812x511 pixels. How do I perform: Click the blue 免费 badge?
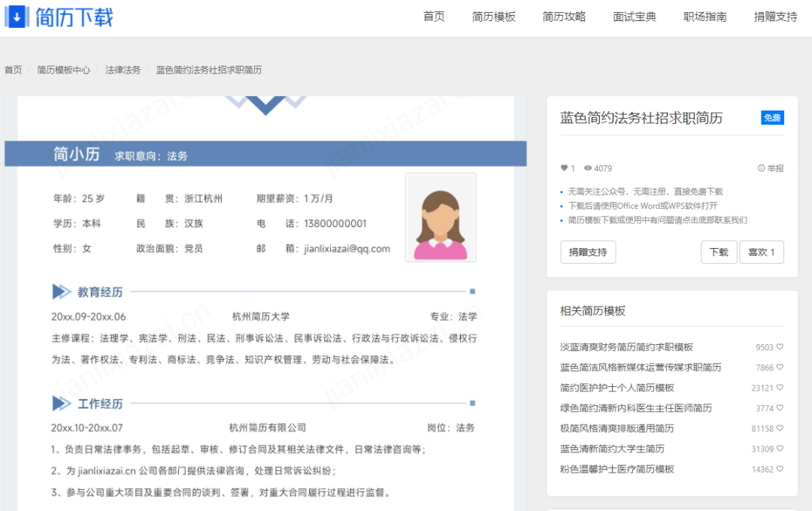tap(771, 117)
